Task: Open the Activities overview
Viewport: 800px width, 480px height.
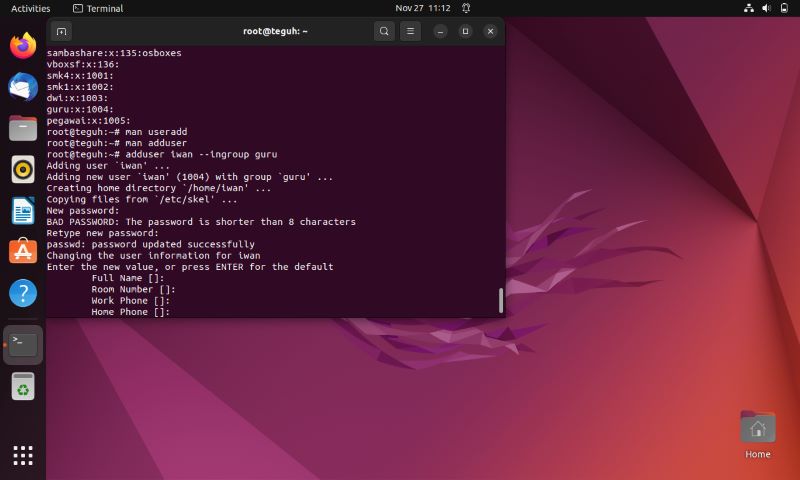Action: 31,8
